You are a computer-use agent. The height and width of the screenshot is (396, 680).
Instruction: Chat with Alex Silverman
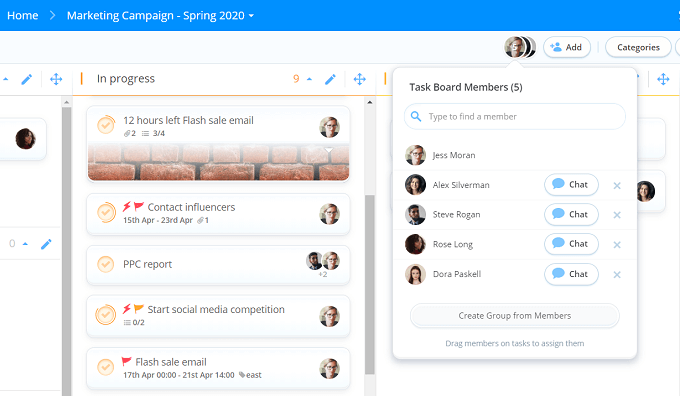tap(571, 185)
